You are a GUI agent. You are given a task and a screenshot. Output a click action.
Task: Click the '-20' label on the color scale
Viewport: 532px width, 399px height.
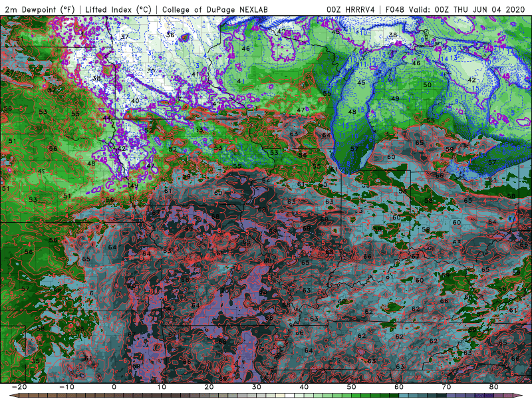pos(19,387)
